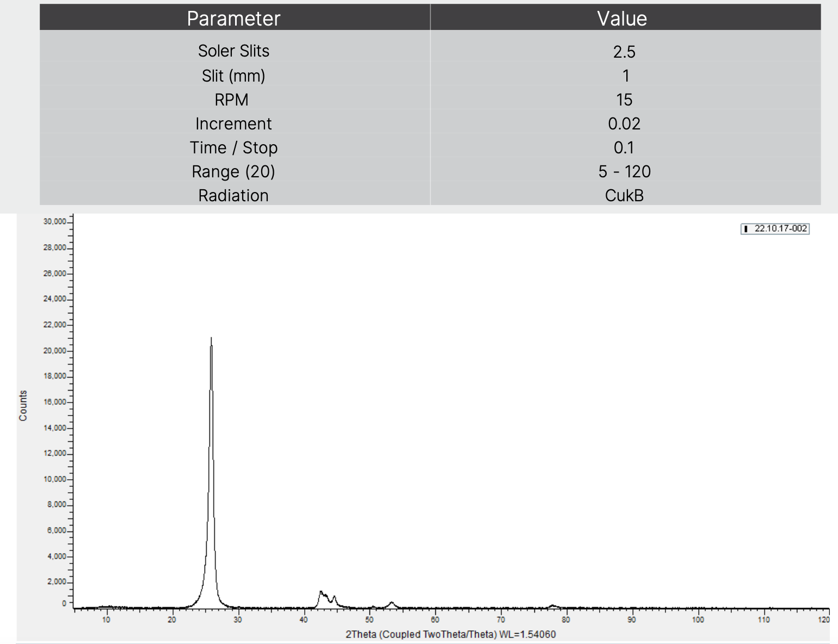The width and height of the screenshot is (838, 644).
Task: Select the Time / Stop parameter cell
Action: coord(233,147)
